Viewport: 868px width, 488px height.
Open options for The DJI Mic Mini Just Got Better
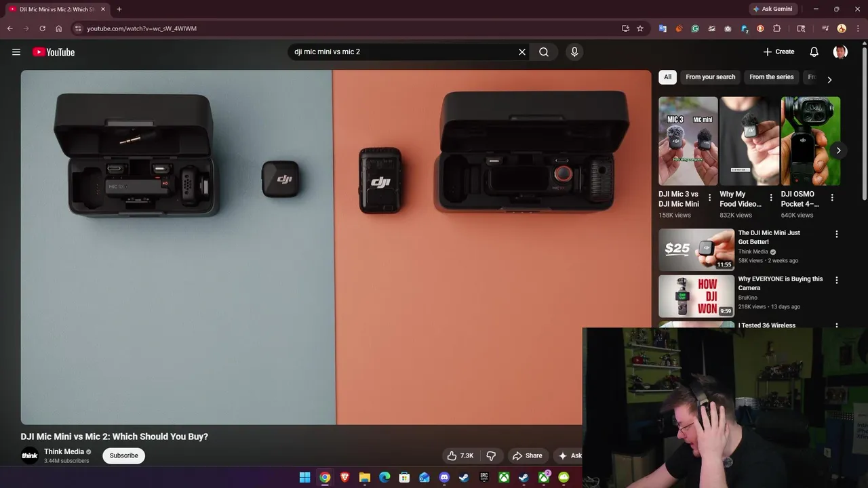[836, 234]
